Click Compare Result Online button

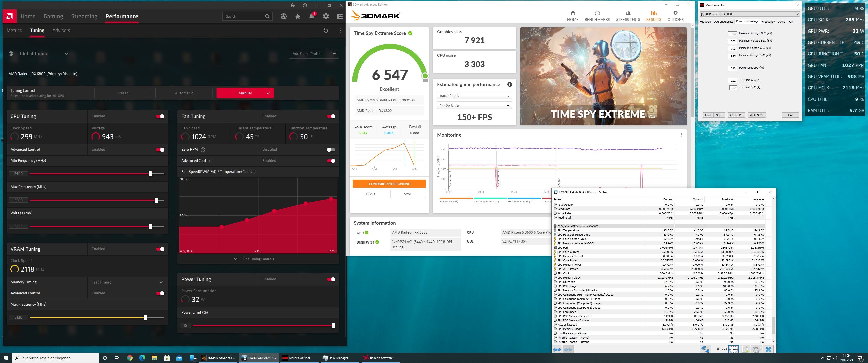pos(389,184)
